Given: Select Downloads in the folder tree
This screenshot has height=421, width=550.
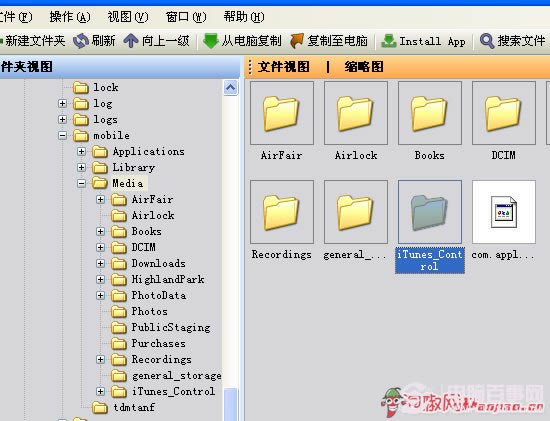Looking at the screenshot, I should [159, 263].
